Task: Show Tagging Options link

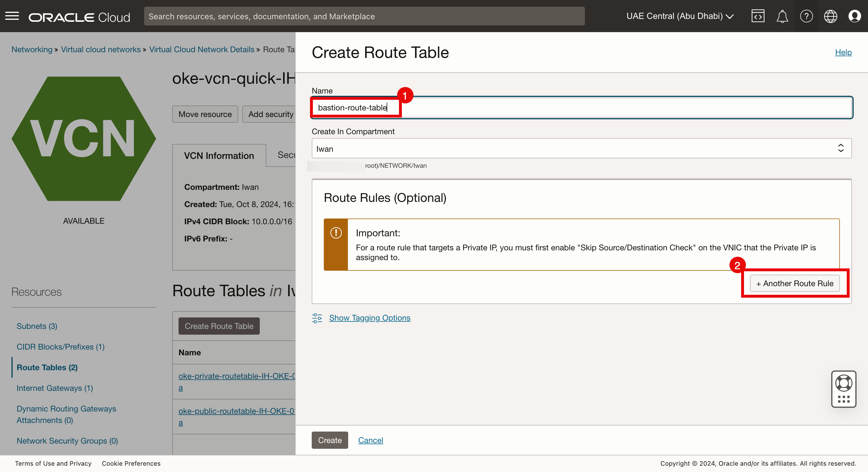Action: [x=370, y=318]
